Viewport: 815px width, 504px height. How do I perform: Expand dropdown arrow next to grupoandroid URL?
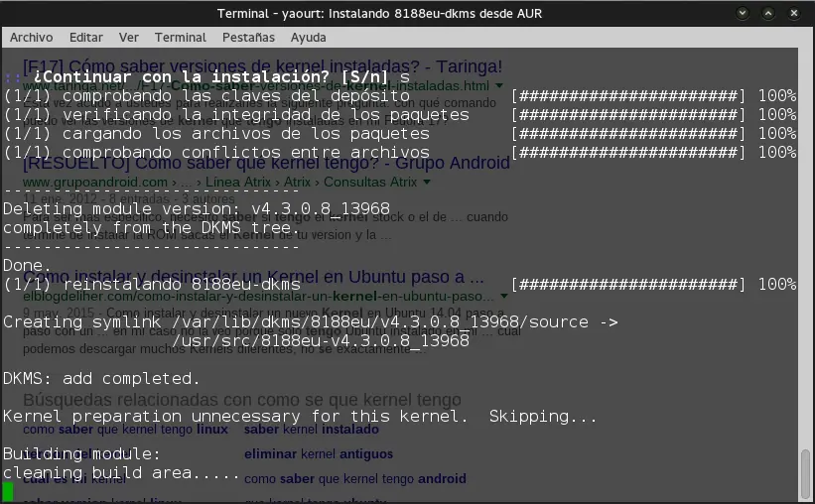coord(427,182)
